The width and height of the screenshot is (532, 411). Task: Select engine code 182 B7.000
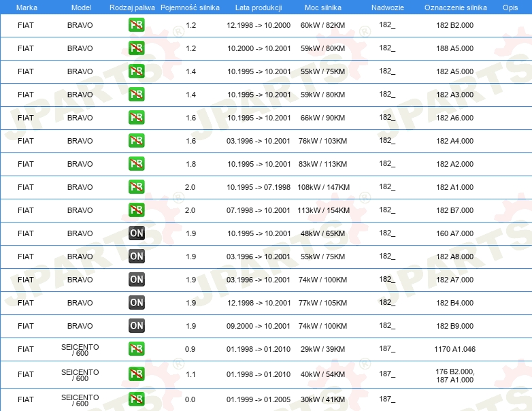click(x=454, y=210)
